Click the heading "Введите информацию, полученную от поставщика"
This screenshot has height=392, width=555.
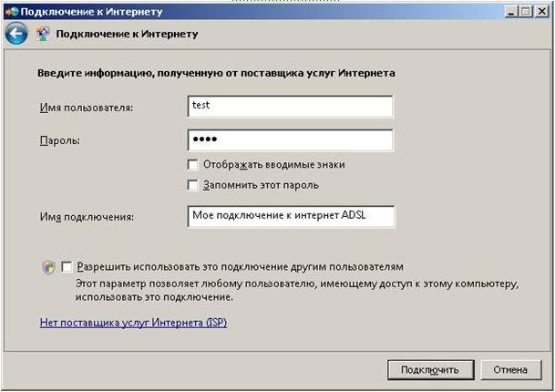[216, 73]
